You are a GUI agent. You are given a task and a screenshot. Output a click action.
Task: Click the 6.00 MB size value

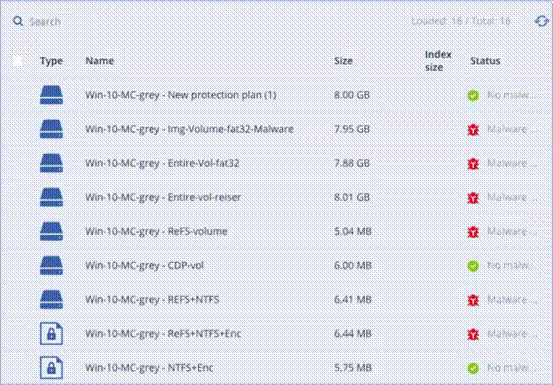click(353, 265)
